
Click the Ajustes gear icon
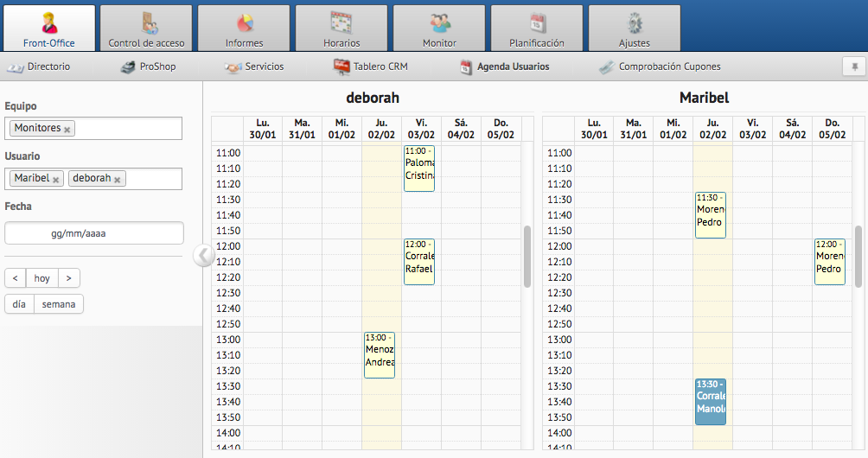(635, 23)
